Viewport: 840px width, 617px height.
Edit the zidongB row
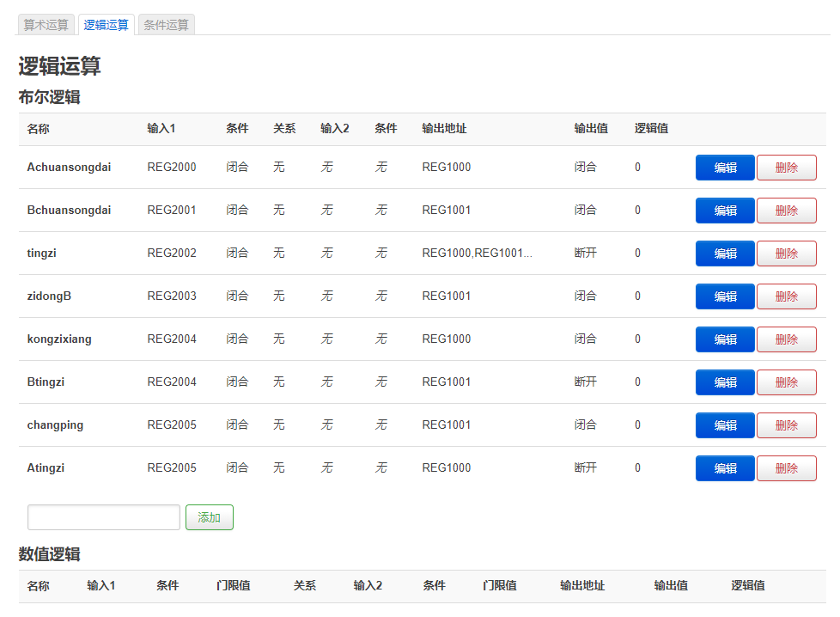pos(725,296)
